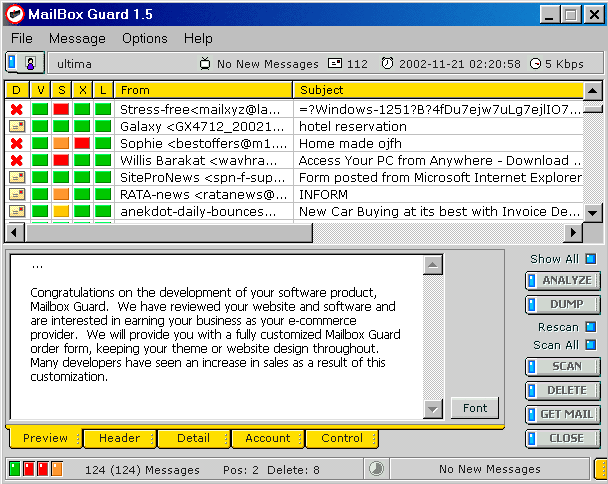
Task: Switch to the Header tab
Action: click(x=119, y=438)
